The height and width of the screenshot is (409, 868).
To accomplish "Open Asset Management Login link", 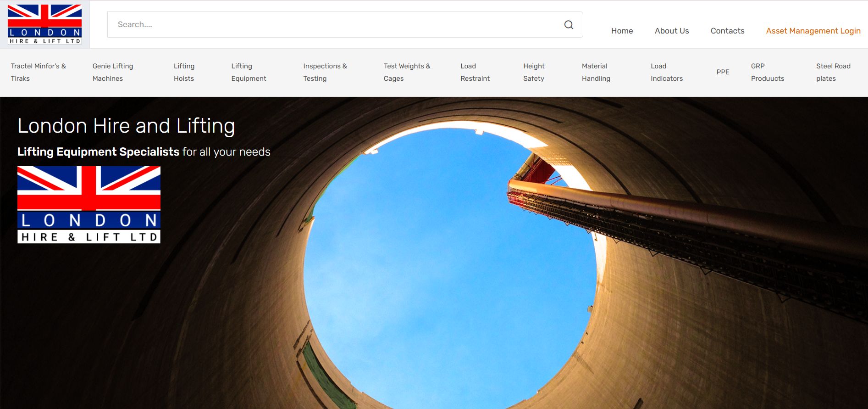I will (x=813, y=31).
